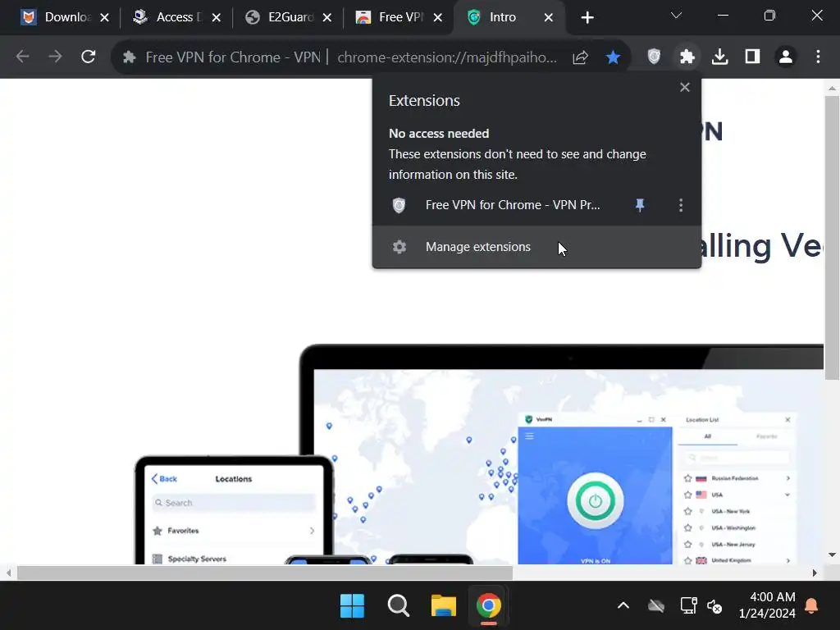The width and height of the screenshot is (840, 630).
Task: Click the cloud sync tray icon
Action: point(656,606)
